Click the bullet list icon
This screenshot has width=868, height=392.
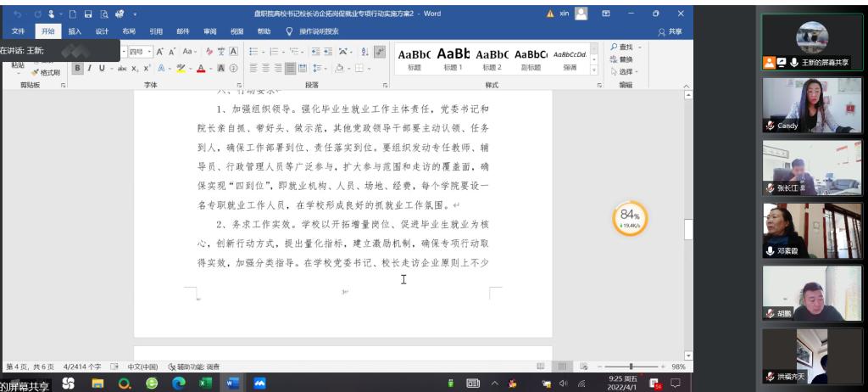pos(253,51)
